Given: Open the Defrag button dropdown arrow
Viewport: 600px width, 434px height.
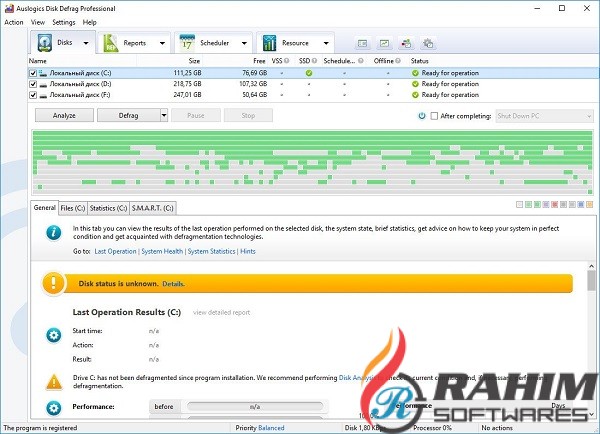Looking at the screenshot, I should [164, 115].
